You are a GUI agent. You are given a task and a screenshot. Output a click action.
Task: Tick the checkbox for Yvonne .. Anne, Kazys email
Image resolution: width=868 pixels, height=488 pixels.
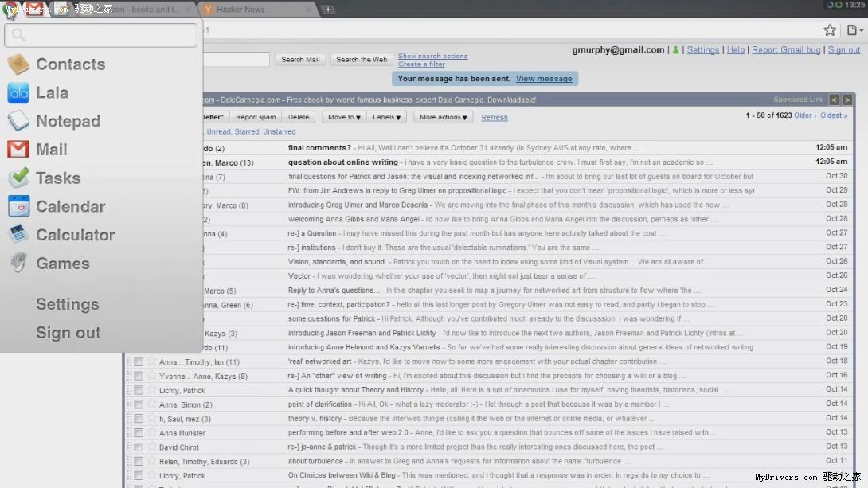(139, 377)
